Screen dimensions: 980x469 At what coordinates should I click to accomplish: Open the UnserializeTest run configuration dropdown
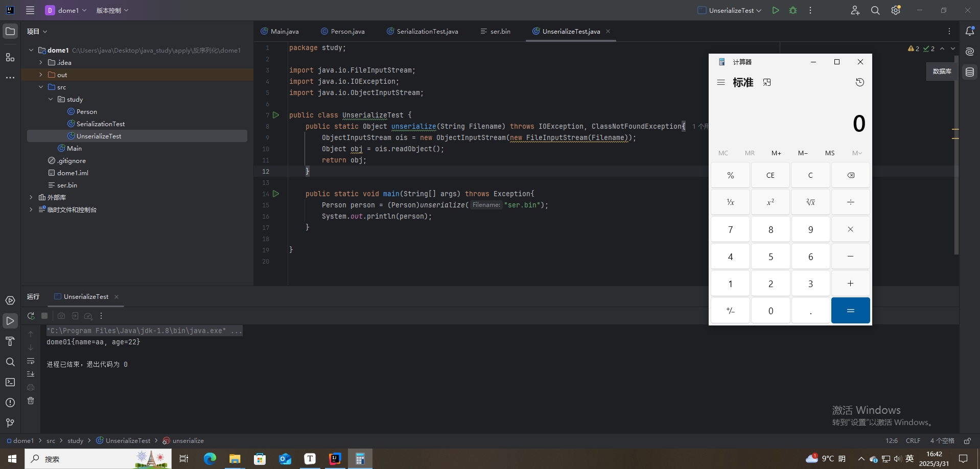[x=730, y=10]
